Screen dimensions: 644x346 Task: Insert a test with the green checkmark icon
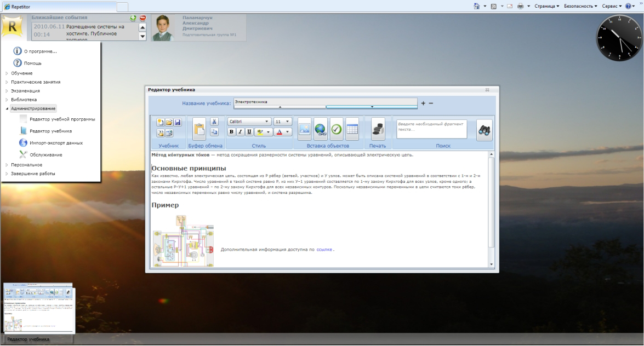(x=337, y=129)
